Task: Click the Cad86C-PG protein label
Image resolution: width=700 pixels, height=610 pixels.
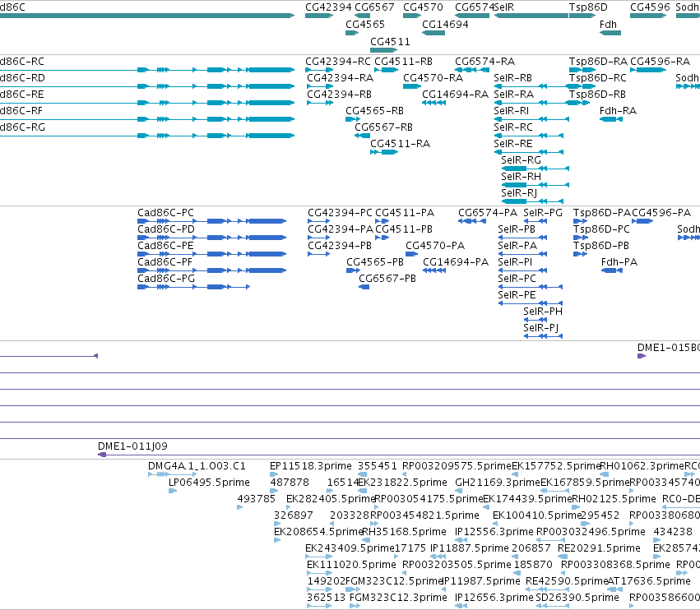Action: 166,279
